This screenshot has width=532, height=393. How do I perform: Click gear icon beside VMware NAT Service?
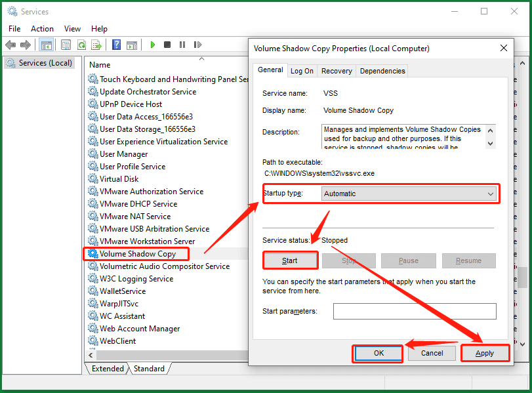[93, 215]
